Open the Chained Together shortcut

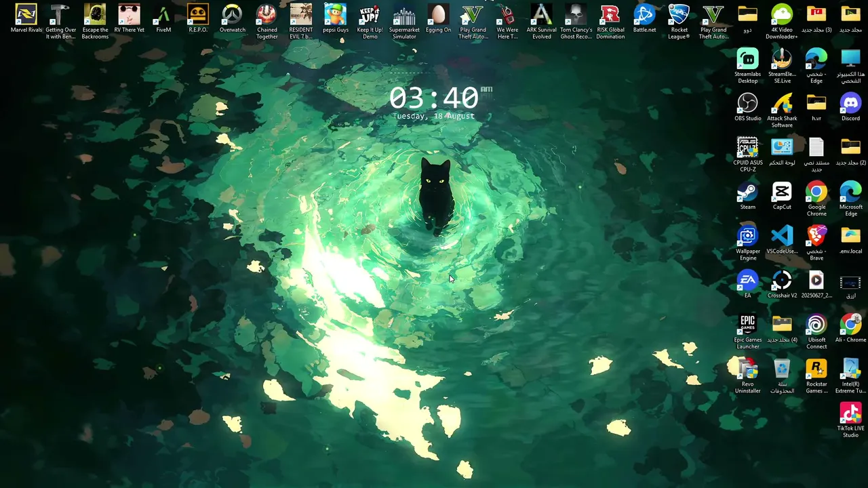(267, 21)
